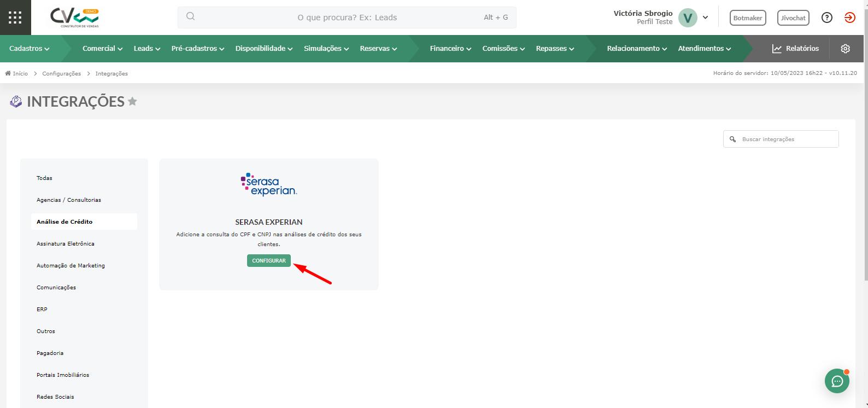This screenshot has width=868, height=408.
Task: Select Agencias / Consultorias category
Action: (84, 200)
